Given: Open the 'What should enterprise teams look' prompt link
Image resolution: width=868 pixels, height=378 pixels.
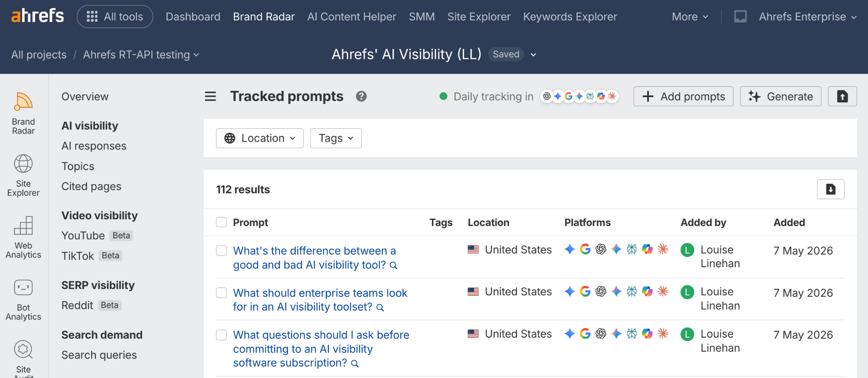Looking at the screenshot, I should coord(320,300).
